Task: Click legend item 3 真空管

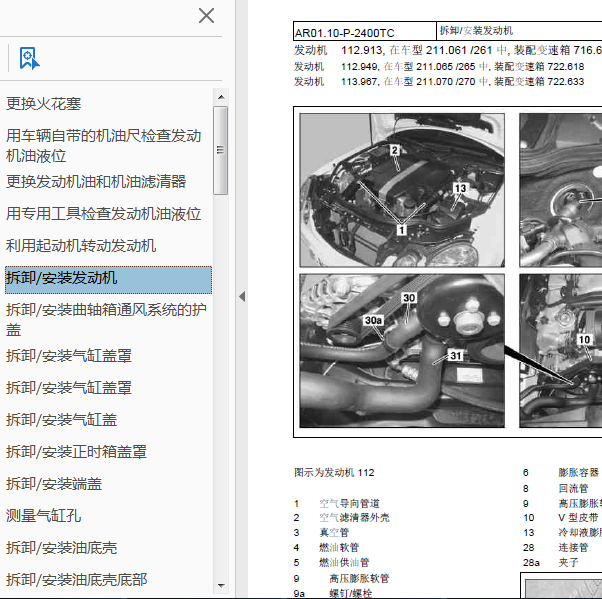Action: (x=322, y=533)
